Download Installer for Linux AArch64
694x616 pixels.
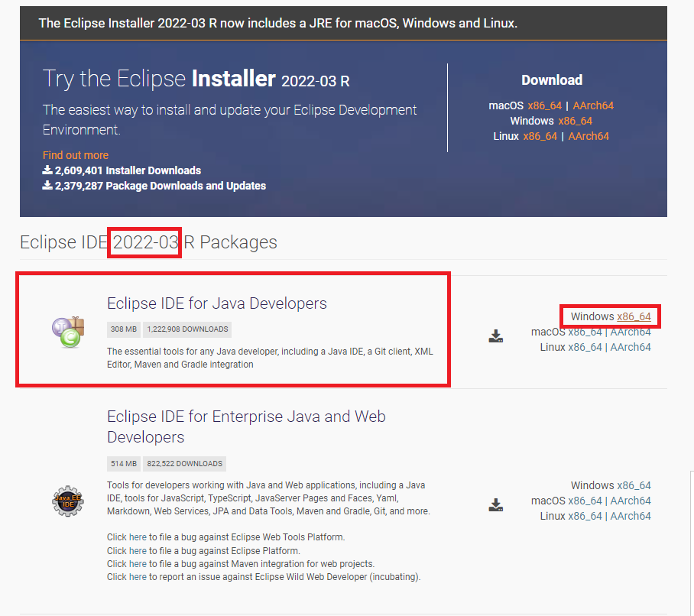coord(589,136)
